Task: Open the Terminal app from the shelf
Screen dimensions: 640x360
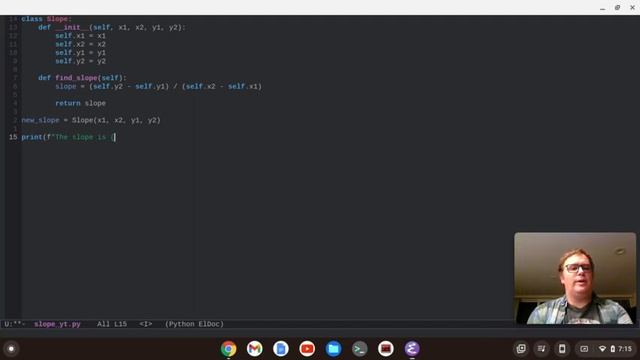Action: [x=360, y=349]
